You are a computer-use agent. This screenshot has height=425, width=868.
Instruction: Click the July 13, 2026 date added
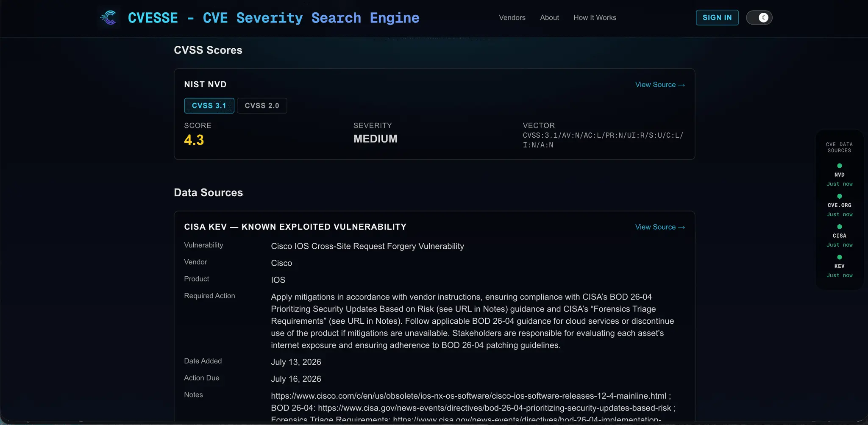pos(296,362)
